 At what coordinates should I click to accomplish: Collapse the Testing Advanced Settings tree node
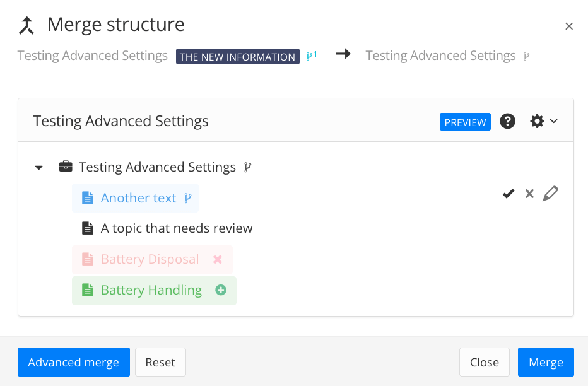[39, 168]
